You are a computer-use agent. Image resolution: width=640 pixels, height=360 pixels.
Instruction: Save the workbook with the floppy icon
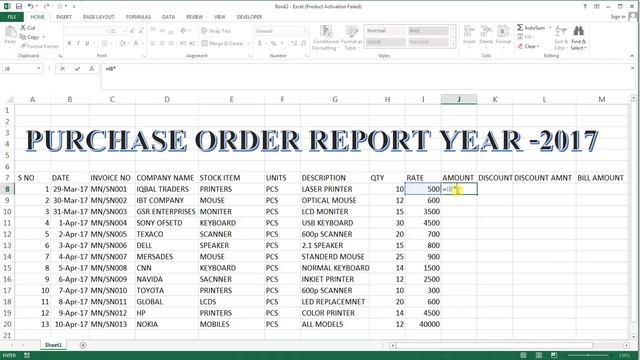pyautogui.click(x=19, y=6)
